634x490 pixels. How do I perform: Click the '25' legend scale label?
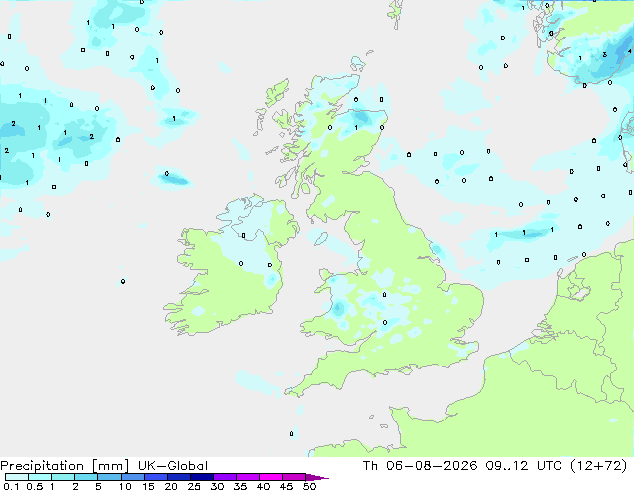pos(194,486)
